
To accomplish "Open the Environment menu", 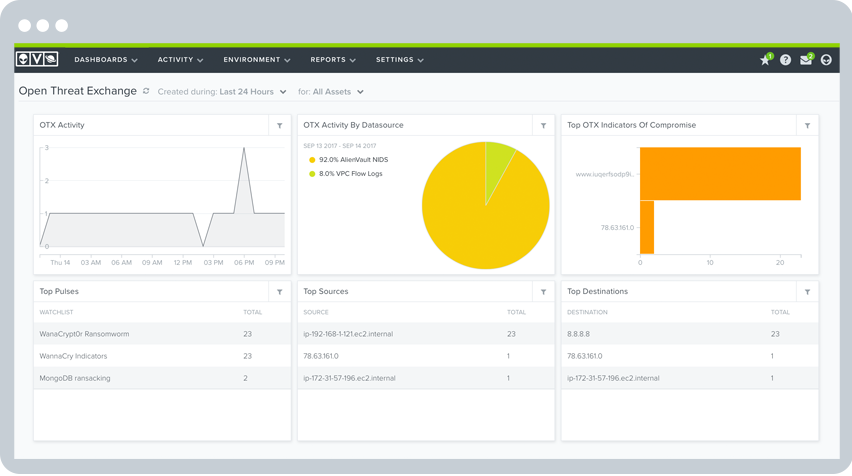I will pos(257,60).
